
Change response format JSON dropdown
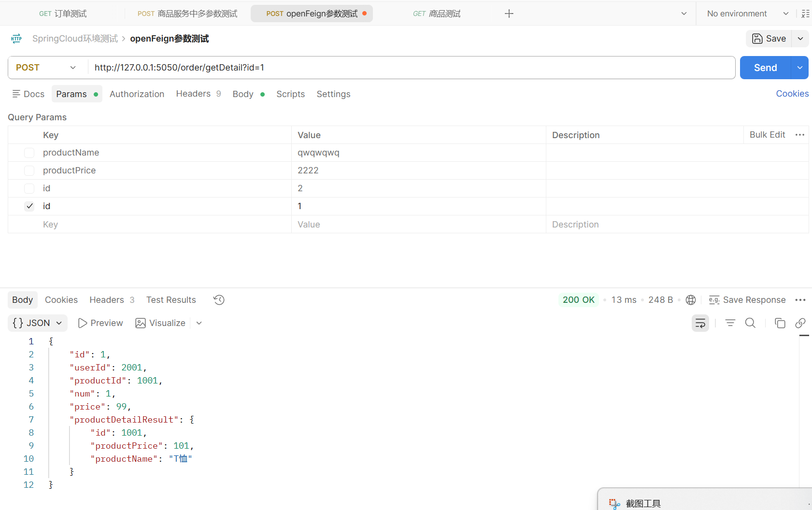click(x=38, y=323)
